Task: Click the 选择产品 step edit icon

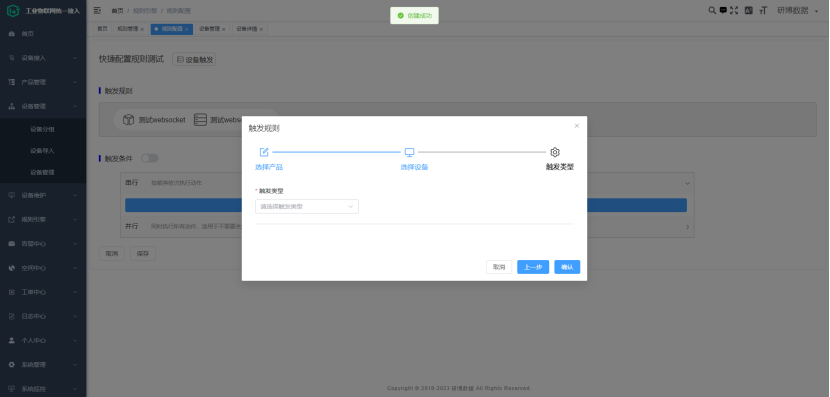Action: point(264,152)
